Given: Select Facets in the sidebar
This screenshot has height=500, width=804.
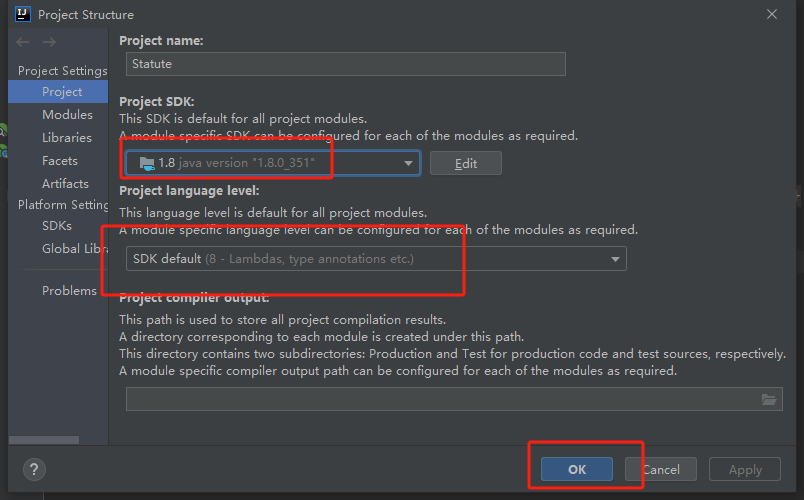Looking at the screenshot, I should pos(60,160).
